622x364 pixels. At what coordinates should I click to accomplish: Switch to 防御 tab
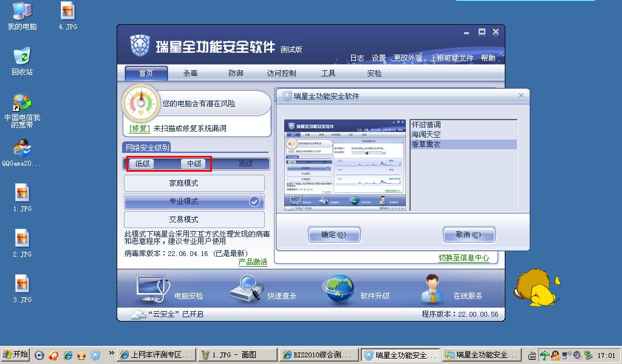click(236, 73)
